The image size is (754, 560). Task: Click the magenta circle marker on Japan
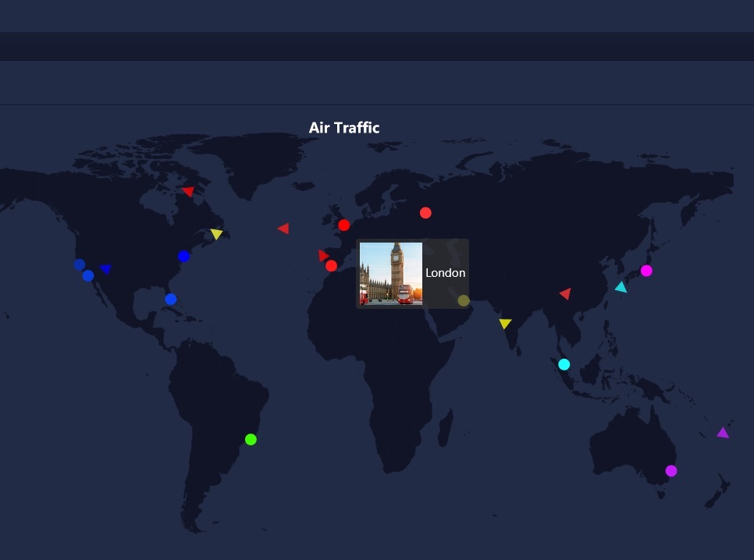[646, 271]
